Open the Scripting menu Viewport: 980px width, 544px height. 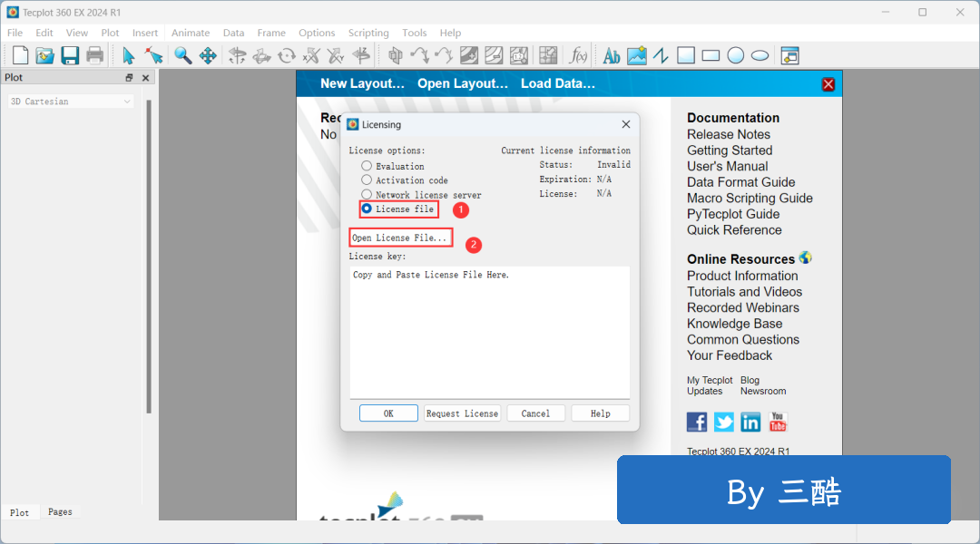[x=368, y=33]
